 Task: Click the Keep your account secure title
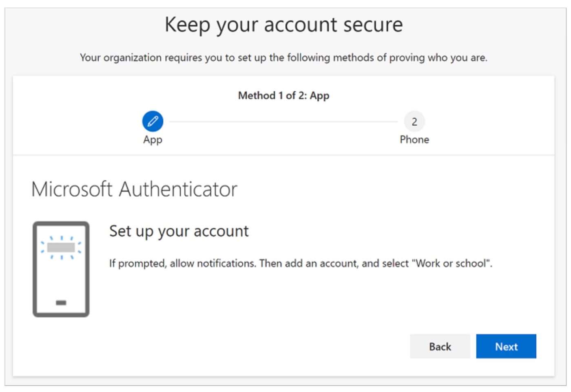[284, 24]
